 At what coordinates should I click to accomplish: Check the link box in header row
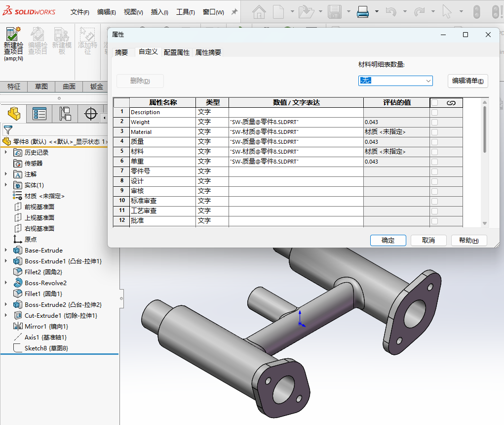click(434, 103)
